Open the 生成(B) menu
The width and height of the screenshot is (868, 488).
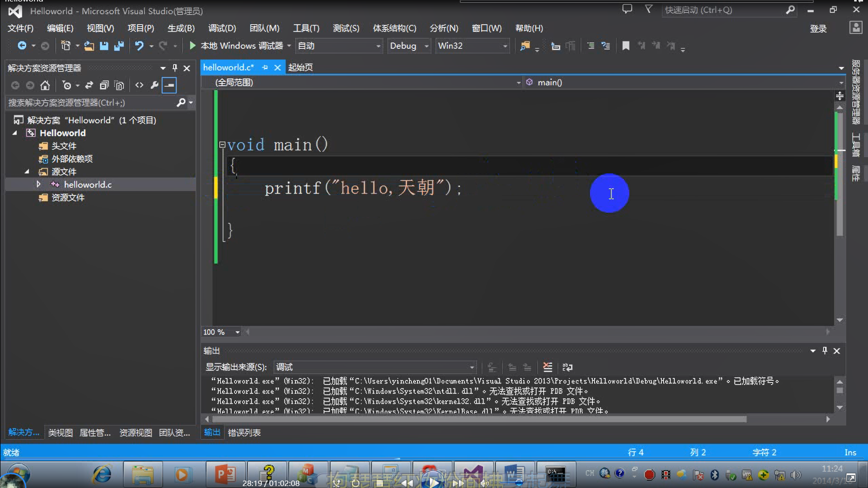pos(181,28)
